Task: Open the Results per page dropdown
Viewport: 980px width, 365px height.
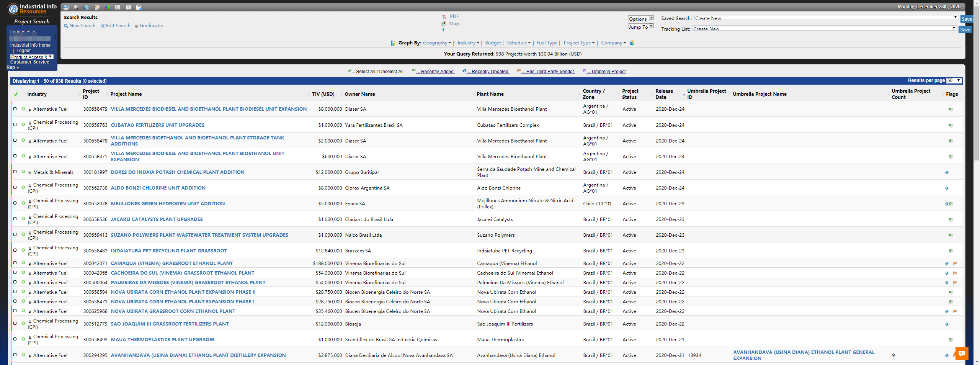Action: click(x=954, y=80)
